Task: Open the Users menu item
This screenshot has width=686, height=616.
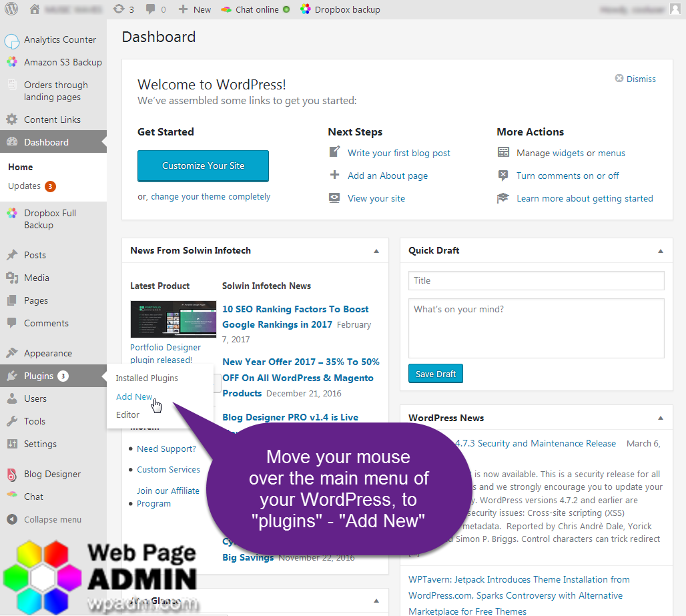Action: click(53, 398)
